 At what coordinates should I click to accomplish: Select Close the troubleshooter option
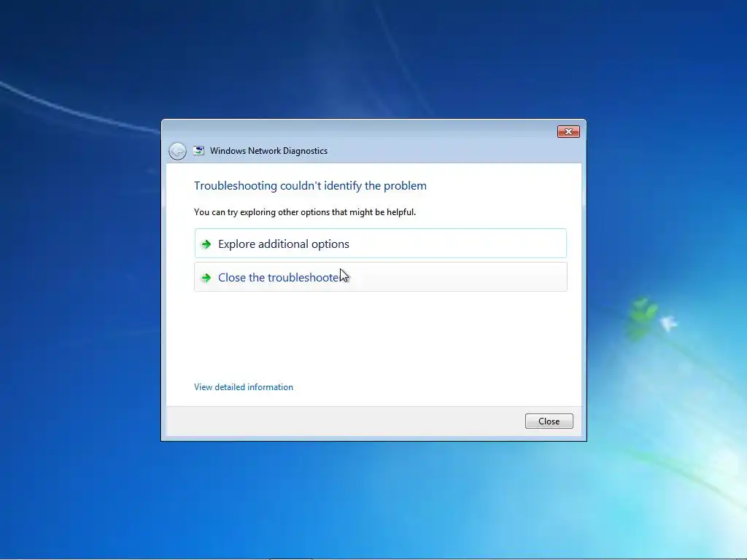point(381,276)
